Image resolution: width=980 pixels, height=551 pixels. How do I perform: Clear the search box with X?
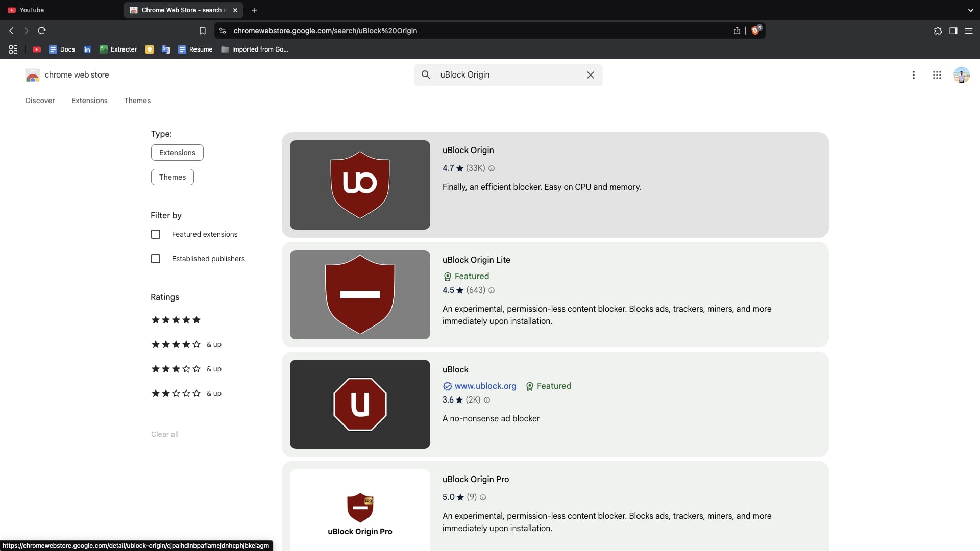591,75
